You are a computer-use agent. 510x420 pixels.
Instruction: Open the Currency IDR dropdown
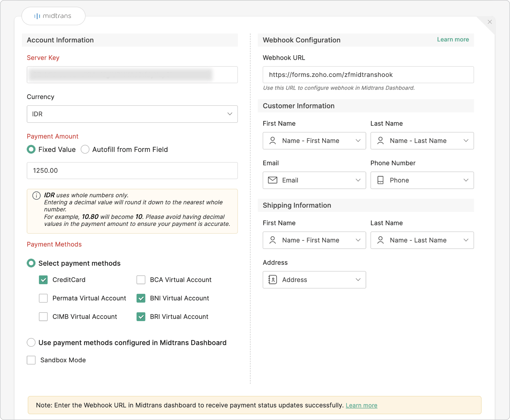coord(132,114)
